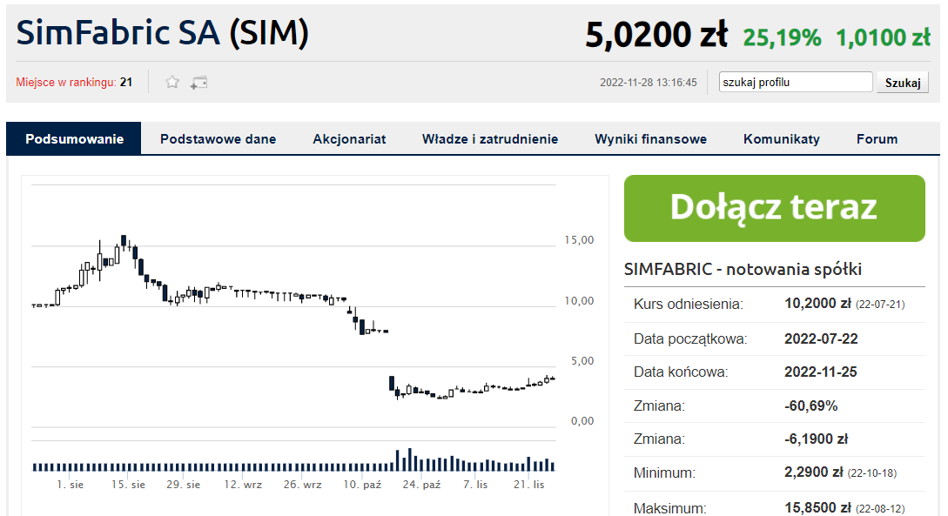Open the Podsumowanie tab
Screen dimensions: 948x516
pos(74,139)
